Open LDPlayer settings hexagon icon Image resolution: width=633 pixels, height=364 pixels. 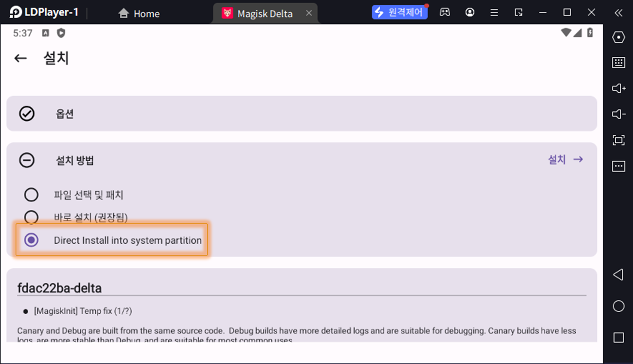pos(618,37)
